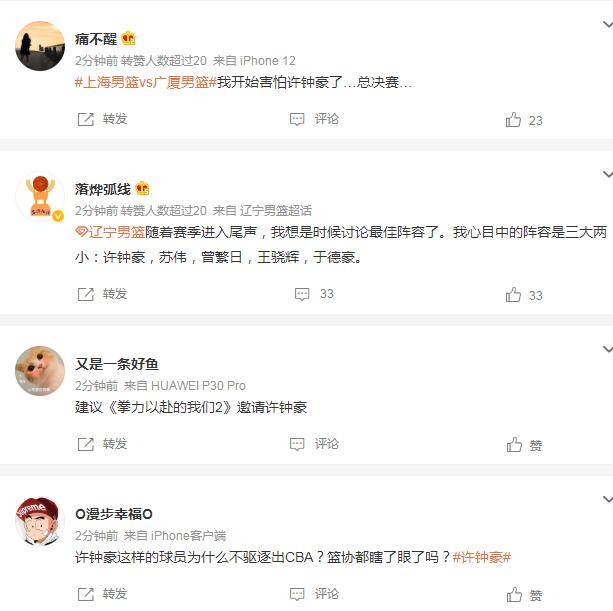Viewport: 613px width, 611px height.
Task: View 痛不醒's avatar profile picture
Action: pyautogui.click(x=40, y=46)
